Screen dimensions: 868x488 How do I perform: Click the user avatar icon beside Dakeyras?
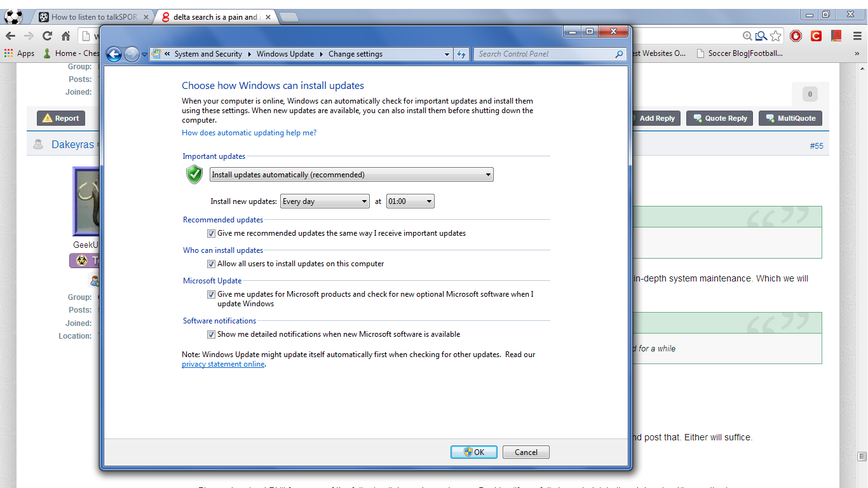[39, 145]
